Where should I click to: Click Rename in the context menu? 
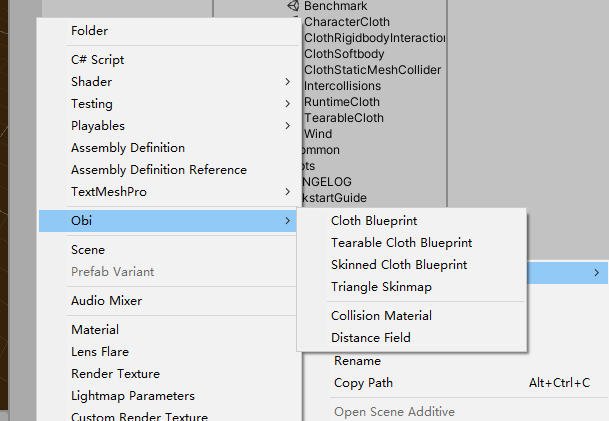(357, 361)
